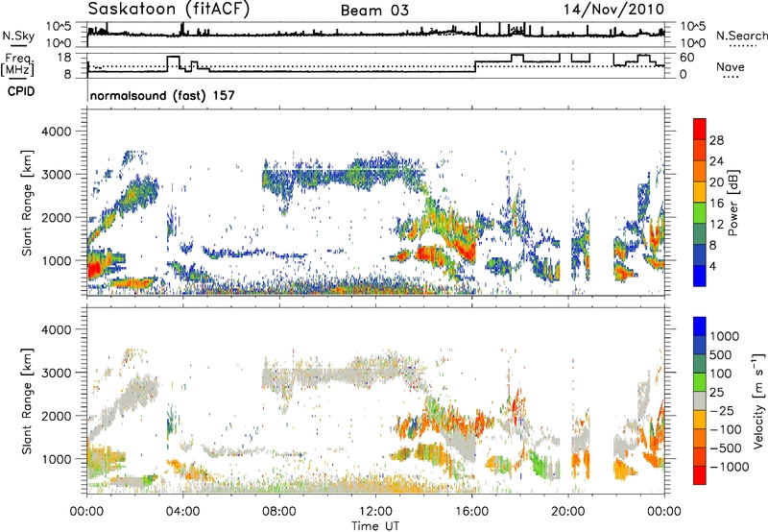Click the '-1000' tick on Velocity colorbar
Image resolution: width=768 pixels, height=532 pixels.
(x=730, y=467)
